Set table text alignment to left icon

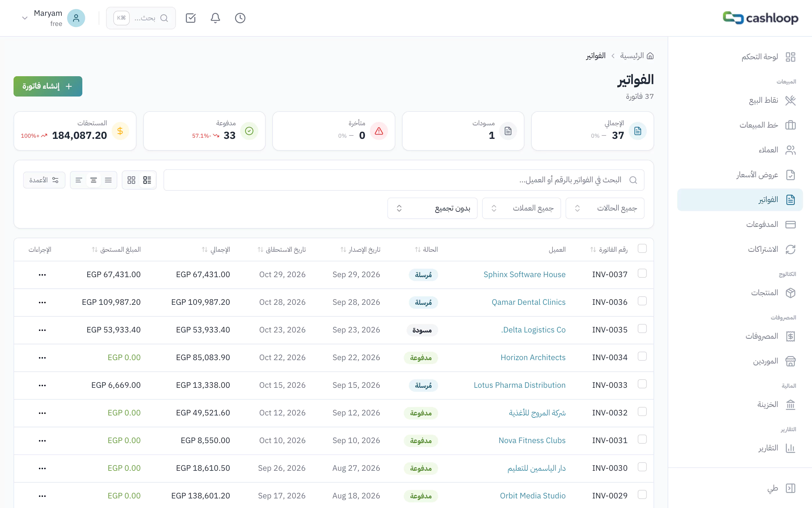[x=79, y=180]
